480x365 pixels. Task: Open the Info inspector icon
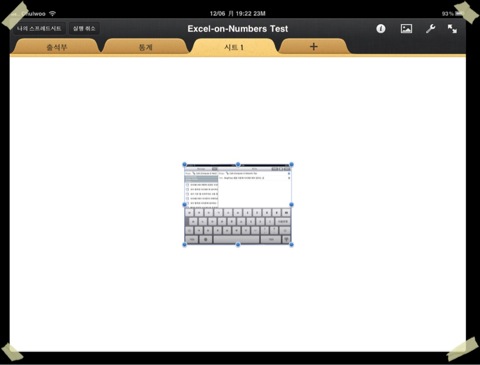click(381, 29)
